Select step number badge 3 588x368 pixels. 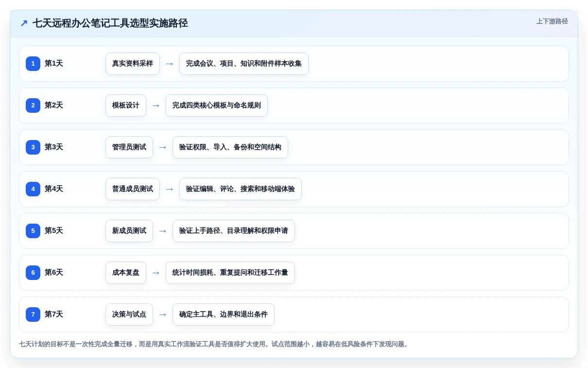point(33,147)
